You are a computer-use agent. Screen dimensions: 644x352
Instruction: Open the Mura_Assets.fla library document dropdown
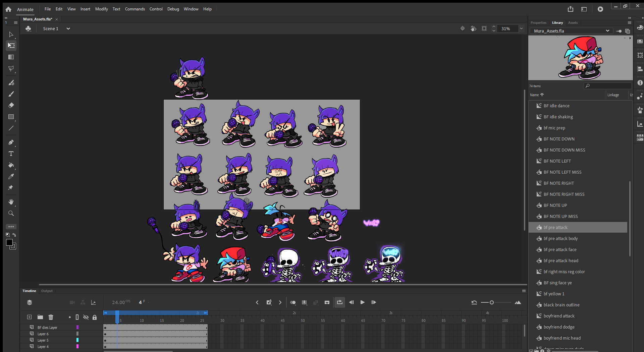point(607,31)
